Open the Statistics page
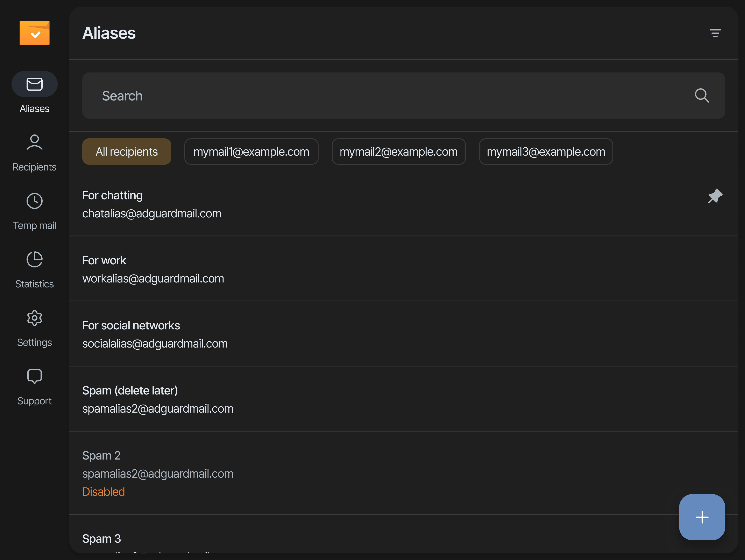This screenshot has height=560, width=745. pos(34,269)
